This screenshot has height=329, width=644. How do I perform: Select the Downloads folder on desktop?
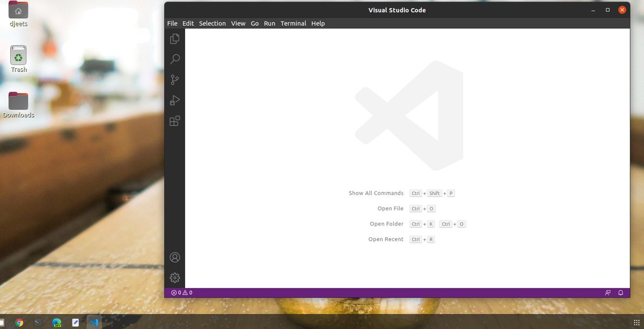[19, 105]
